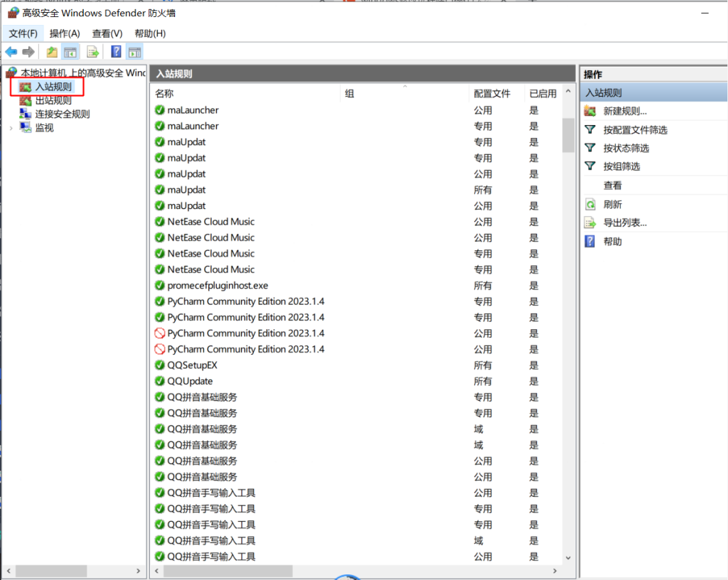Sort by the 配置文件 column header
Viewport: 728px width, 580px height.
pyautogui.click(x=496, y=93)
